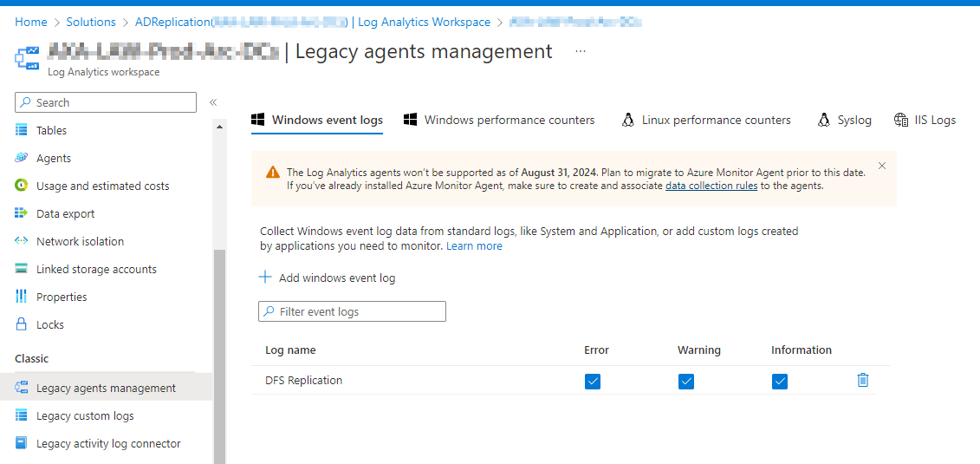Click the sidebar scrollbar thumb
Screen dimensions: 980x464
219,356
